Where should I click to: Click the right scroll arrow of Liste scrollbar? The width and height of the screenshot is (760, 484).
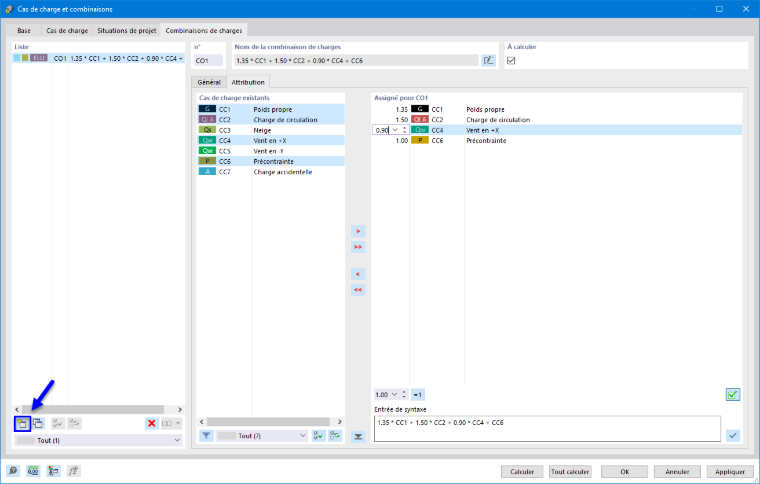pos(180,409)
